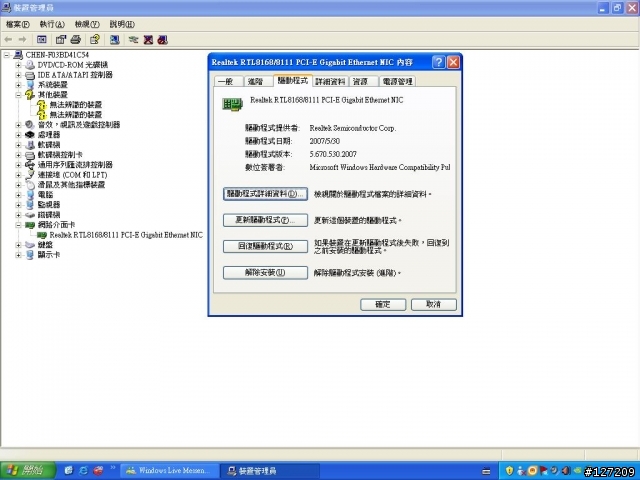Click the 回復驅動程式(R) button

pos(265,246)
